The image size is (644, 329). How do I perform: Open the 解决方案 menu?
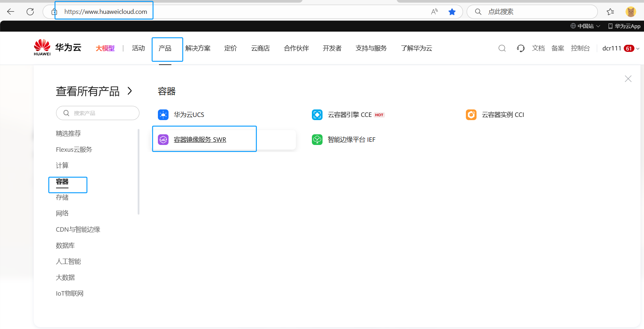pos(198,48)
